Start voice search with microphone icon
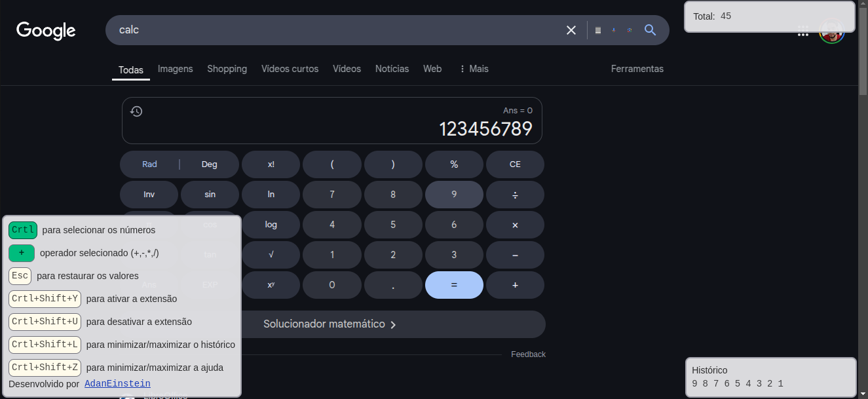This screenshot has width=868, height=399. [614, 30]
